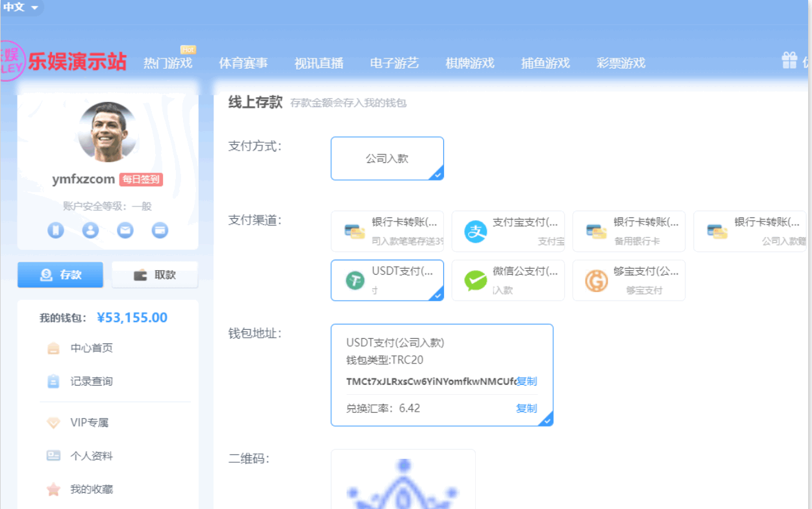Choose 支付宝支付 payment channel
The height and width of the screenshot is (509, 812).
[508, 231]
